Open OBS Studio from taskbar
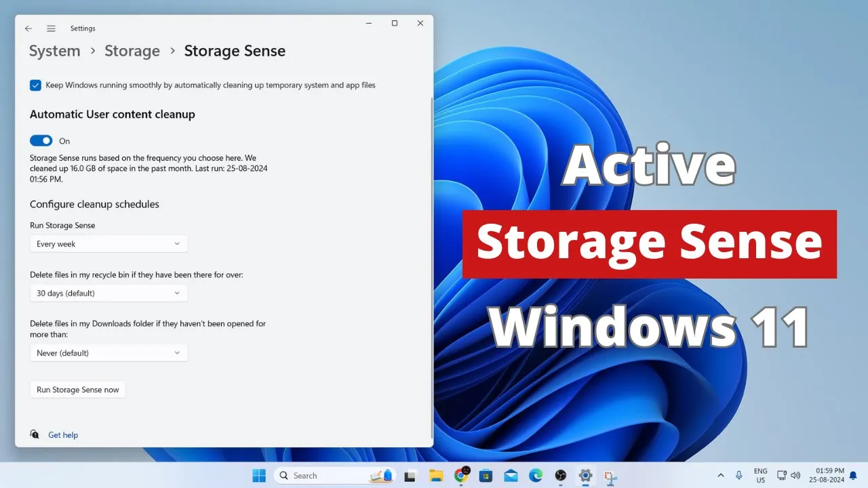 [x=561, y=476]
